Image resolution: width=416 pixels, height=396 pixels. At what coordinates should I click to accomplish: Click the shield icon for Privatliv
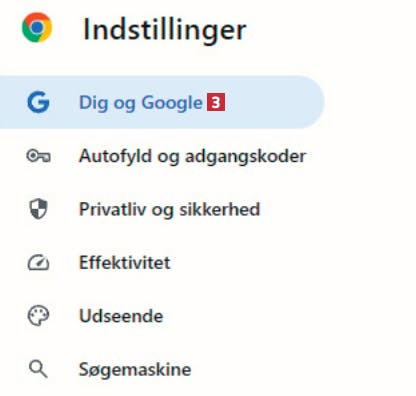coord(38,209)
